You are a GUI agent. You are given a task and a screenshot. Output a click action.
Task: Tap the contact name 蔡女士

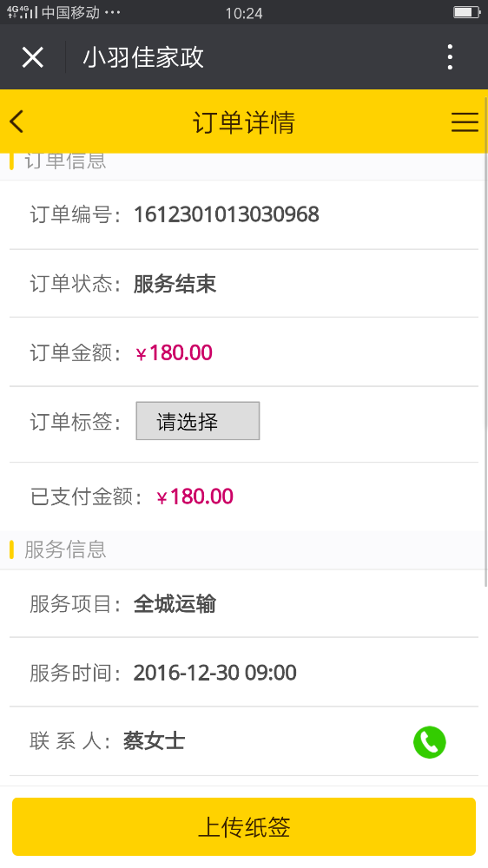[x=154, y=741]
